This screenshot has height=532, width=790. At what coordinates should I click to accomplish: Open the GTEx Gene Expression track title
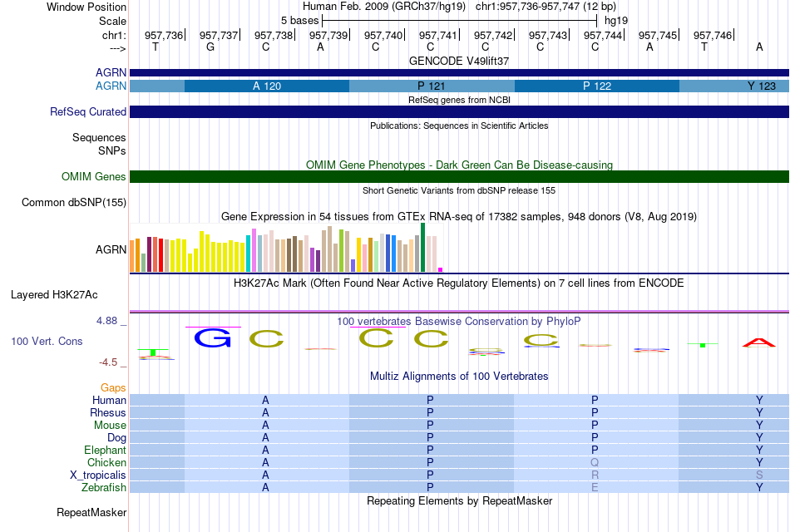pos(459,217)
